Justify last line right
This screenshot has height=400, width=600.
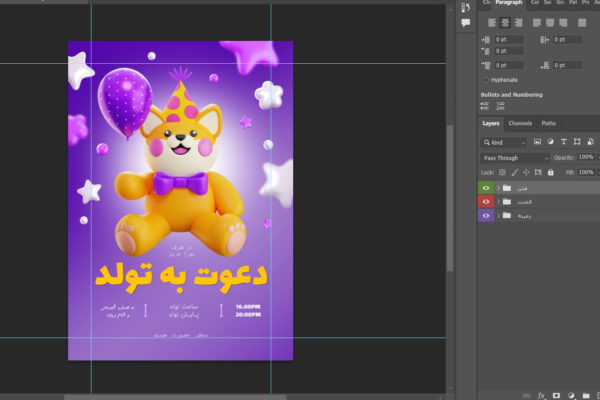pos(563,23)
